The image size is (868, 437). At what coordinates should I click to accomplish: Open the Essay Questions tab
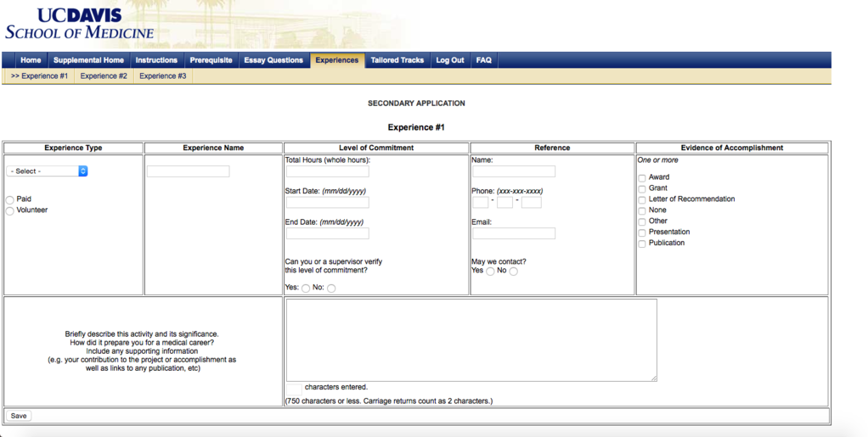273,60
